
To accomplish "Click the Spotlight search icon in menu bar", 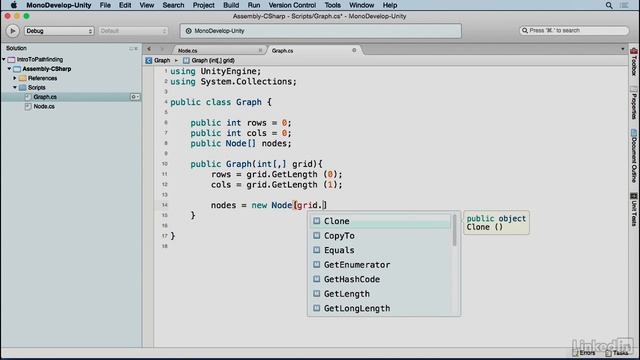I will coord(609,5).
